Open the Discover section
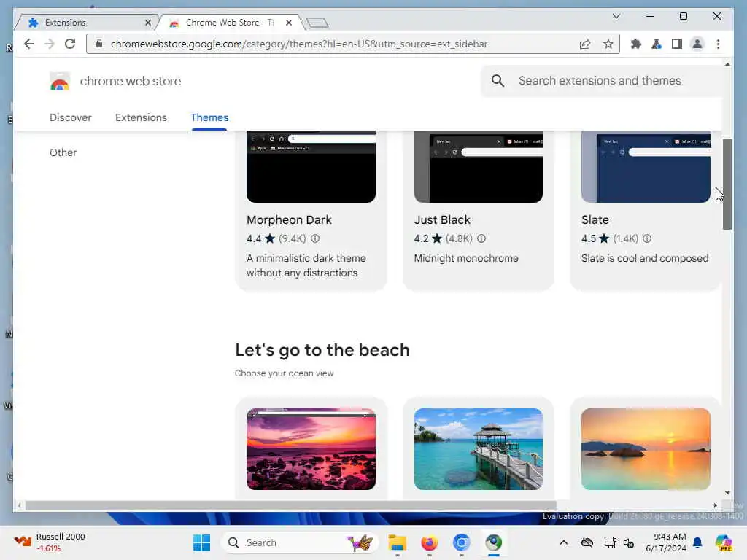 pos(71,117)
